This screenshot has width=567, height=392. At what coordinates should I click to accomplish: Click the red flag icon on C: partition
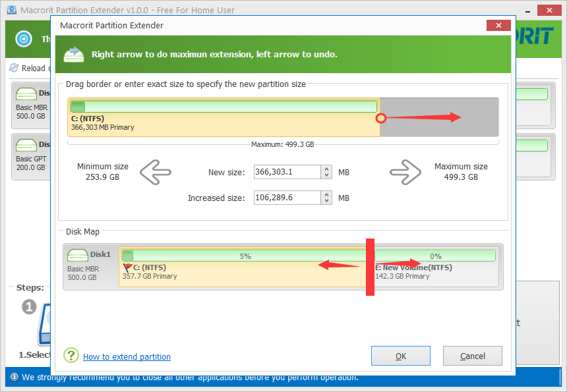127,268
